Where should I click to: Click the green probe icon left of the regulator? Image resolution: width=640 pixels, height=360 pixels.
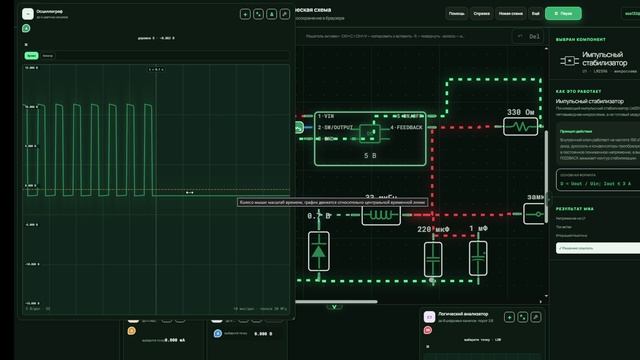pos(299,127)
